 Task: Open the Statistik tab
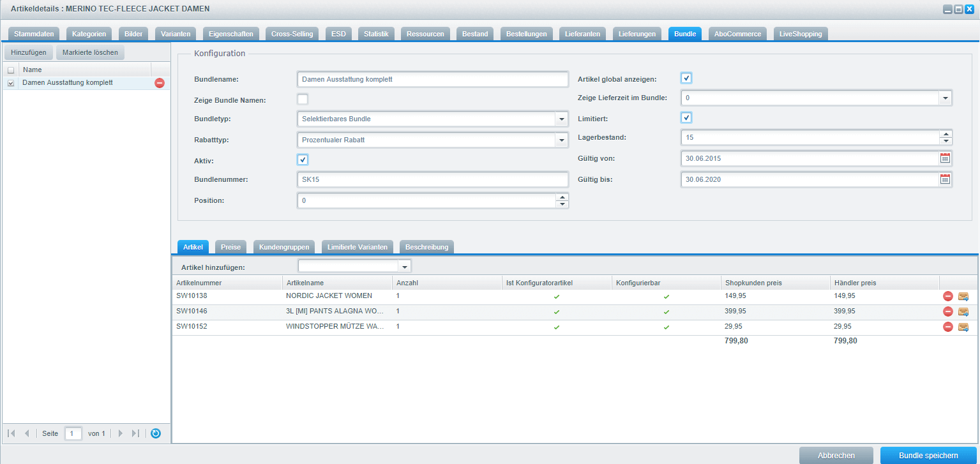pos(376,34)
